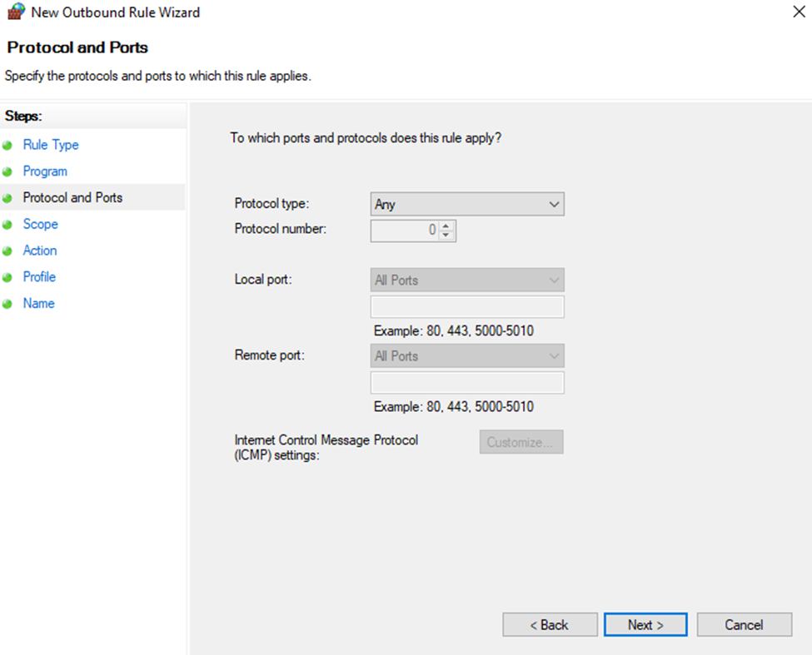Click the ICMP Customize button
This screenshot has width=812, height=655.
pyautogui.click(x=521, y=442)
